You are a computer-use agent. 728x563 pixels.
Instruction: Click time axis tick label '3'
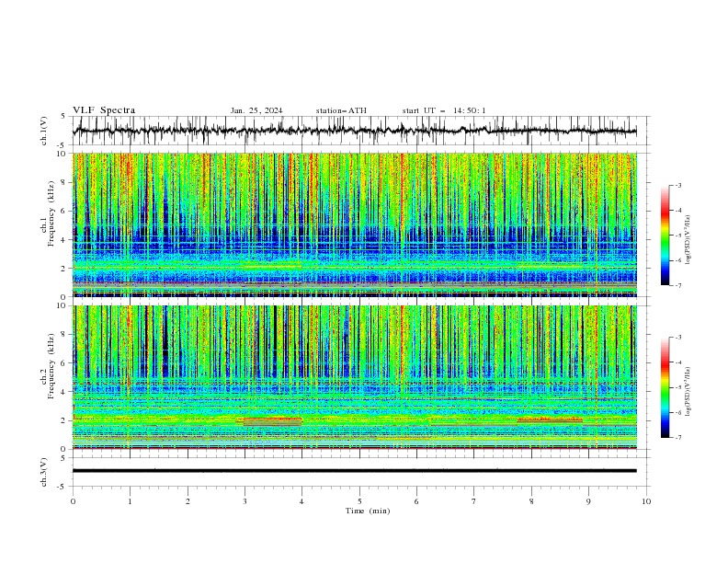coord(245,501)
